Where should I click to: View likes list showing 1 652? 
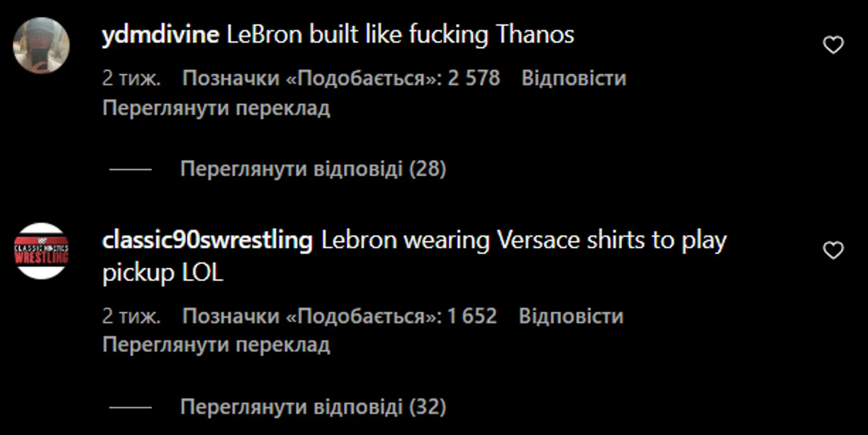click(x=339, y=315)
